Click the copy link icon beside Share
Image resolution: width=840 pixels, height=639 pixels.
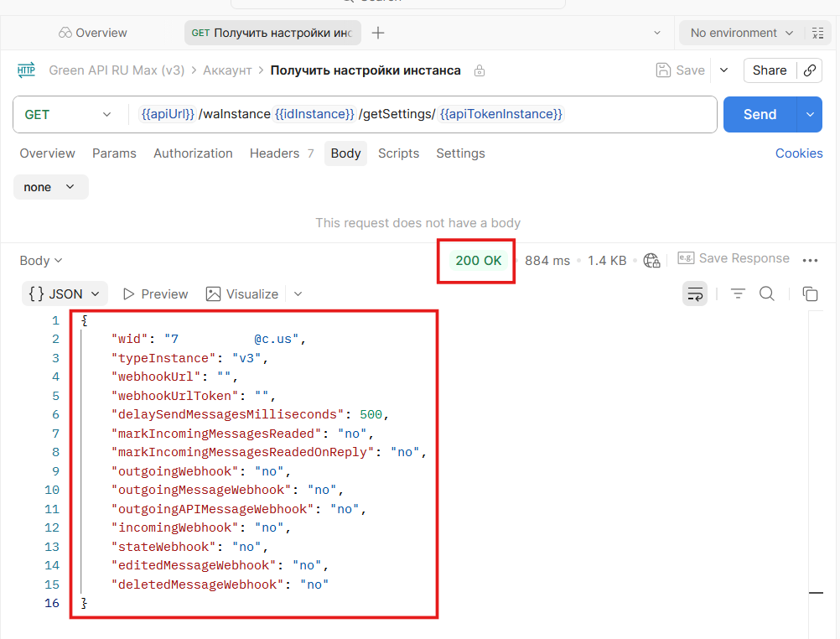[x=810, y=70]
